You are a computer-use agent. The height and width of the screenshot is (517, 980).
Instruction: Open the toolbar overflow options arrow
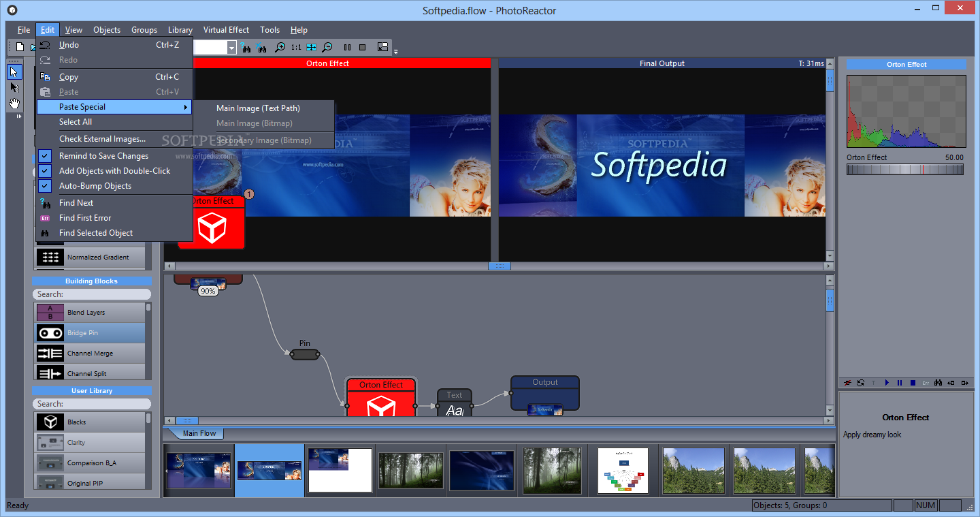click(395, 51)
